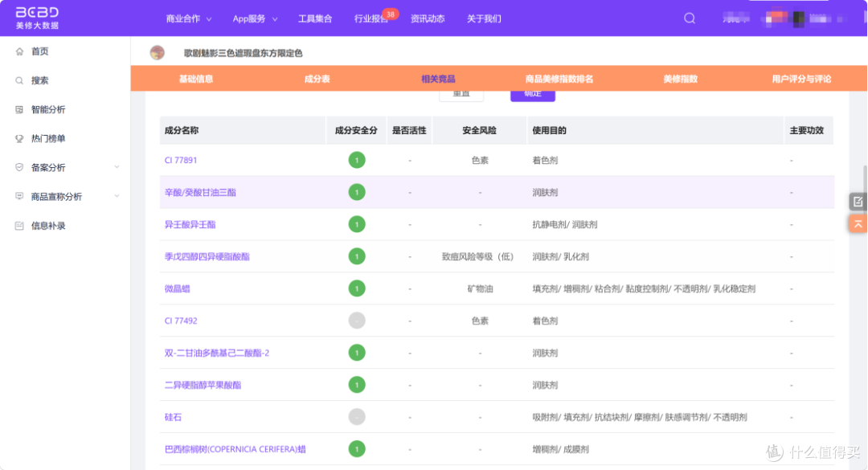
Task: Open the 巴西棕榈树 (COPERNICIA CERIFERA) 蜡 link
Action: tap(235, 449)
